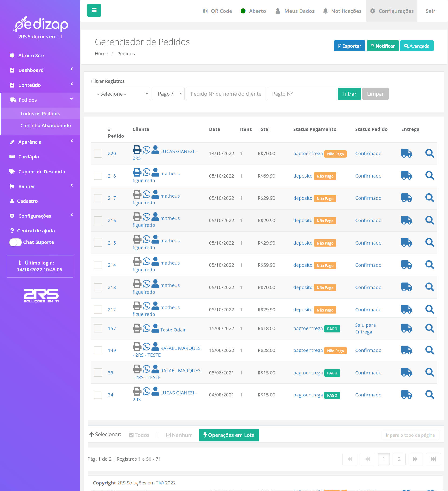Open QR Code from top bar
This screenshot has width=448, height=491.
click(x=217, y=11)
